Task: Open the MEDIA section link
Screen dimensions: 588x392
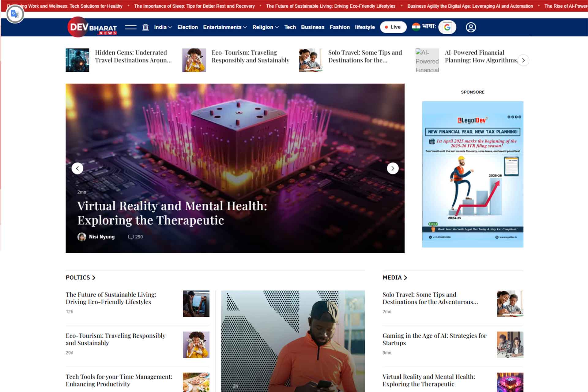Action: pyautogui.click(x=394, y=277)
